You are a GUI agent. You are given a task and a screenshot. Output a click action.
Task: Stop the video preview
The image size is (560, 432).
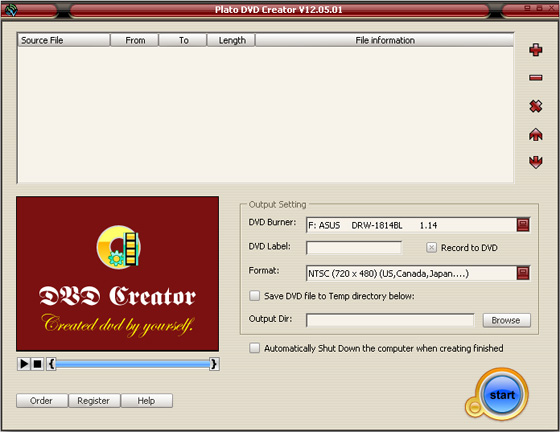point(37,364)
